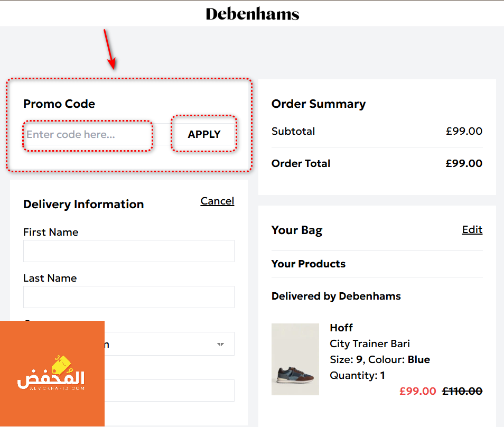Click the Last Name text field

click(129, 297)
